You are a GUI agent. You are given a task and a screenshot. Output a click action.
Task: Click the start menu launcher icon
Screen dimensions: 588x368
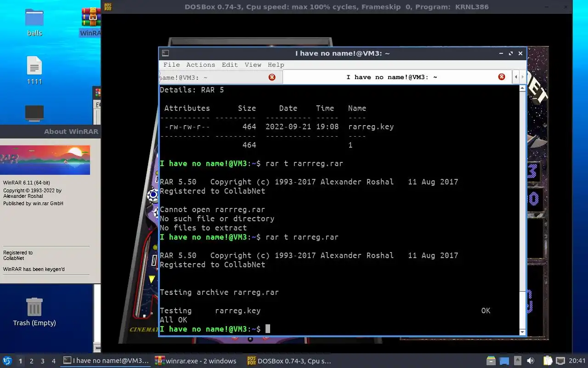point(7,361)
